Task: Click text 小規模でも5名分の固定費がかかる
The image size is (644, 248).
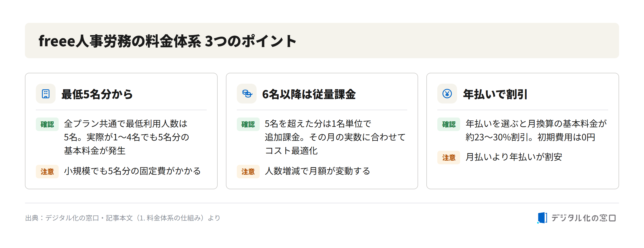Action: 132,171
